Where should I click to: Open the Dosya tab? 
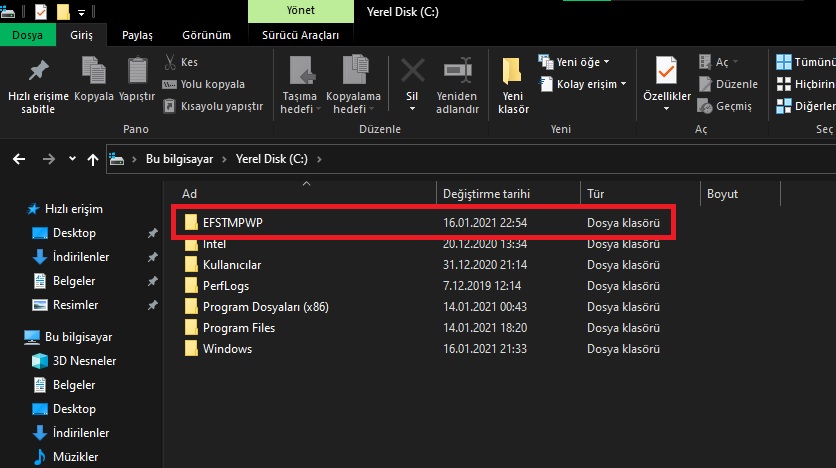(27, 35)
